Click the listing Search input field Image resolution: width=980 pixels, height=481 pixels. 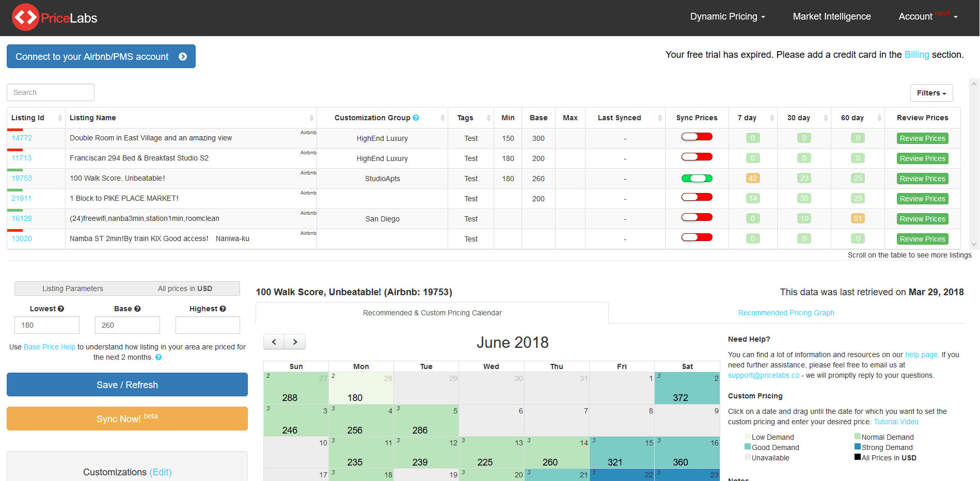click(51, 92)
